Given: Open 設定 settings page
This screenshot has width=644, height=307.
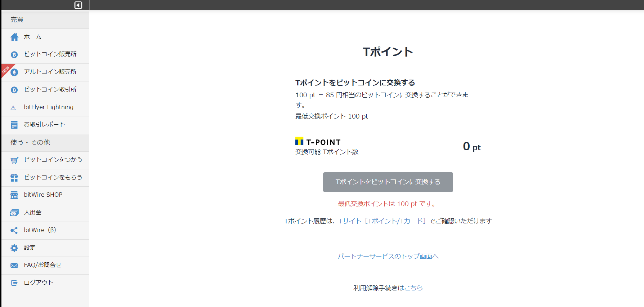Looking at the screenshot, I should click(x=45, y=248).
